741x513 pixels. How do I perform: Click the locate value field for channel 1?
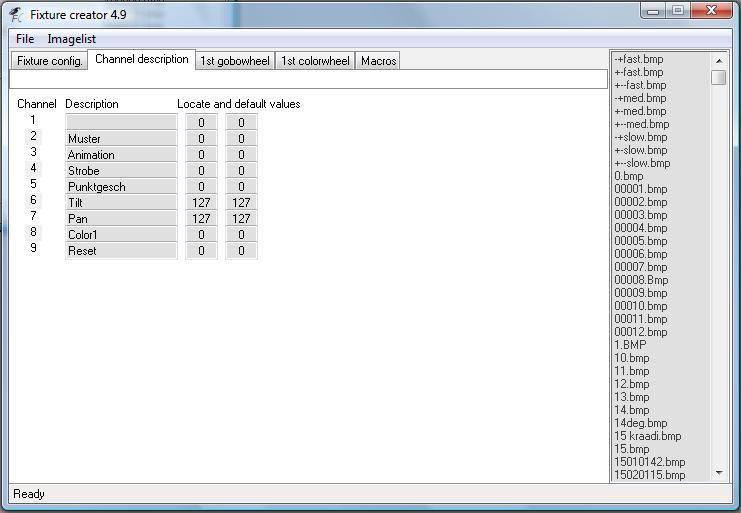tap(201, 122)
